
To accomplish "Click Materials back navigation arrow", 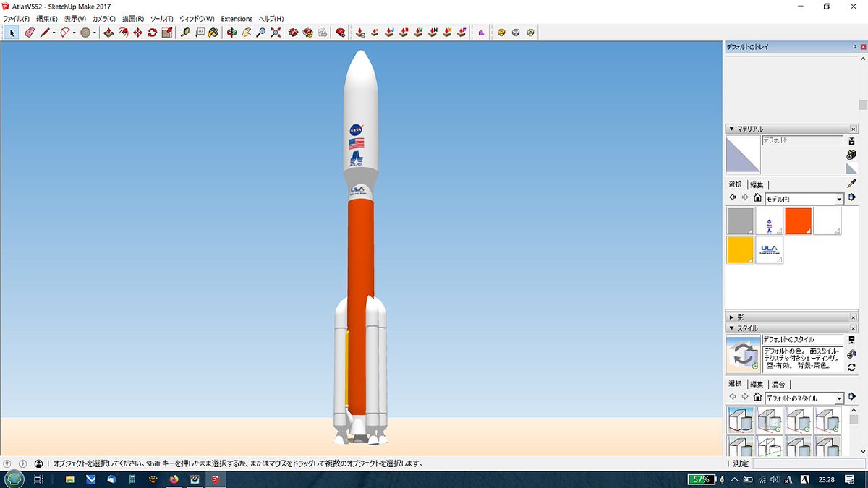I will (733, 197).
